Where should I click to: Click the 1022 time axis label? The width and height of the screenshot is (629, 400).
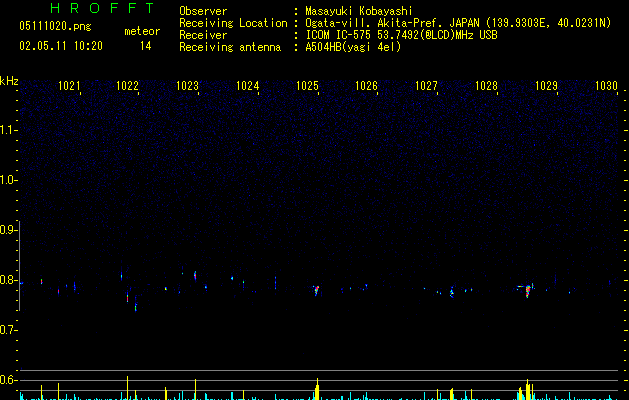pos(127,86)
